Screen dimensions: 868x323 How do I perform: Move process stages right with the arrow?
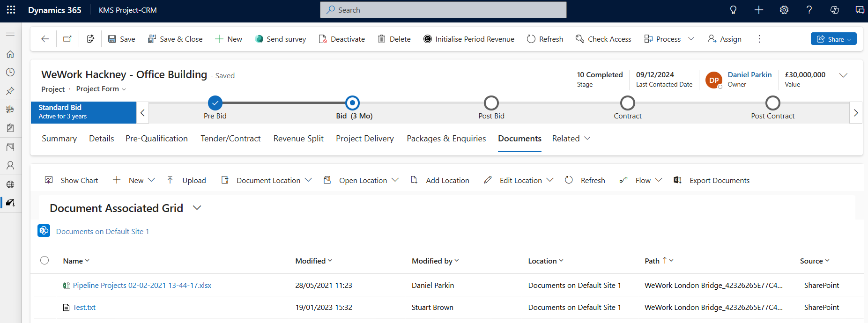tap(856, 113)
